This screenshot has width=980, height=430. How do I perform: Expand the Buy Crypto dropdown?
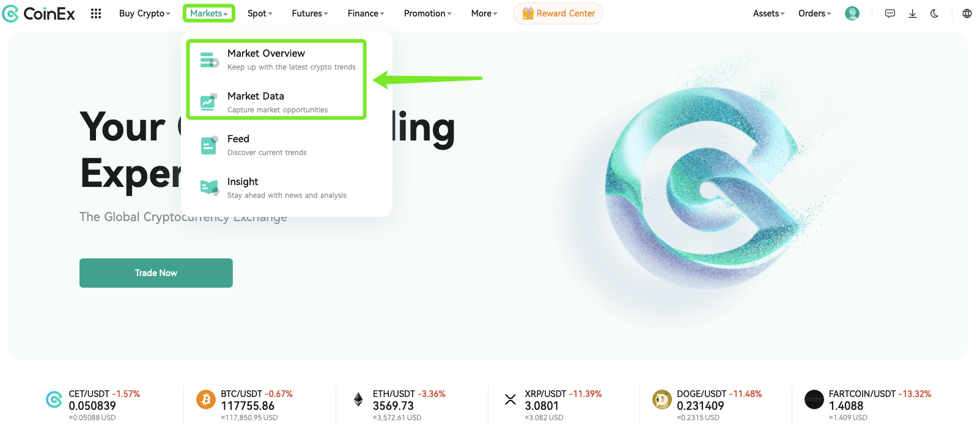[145, 13]
